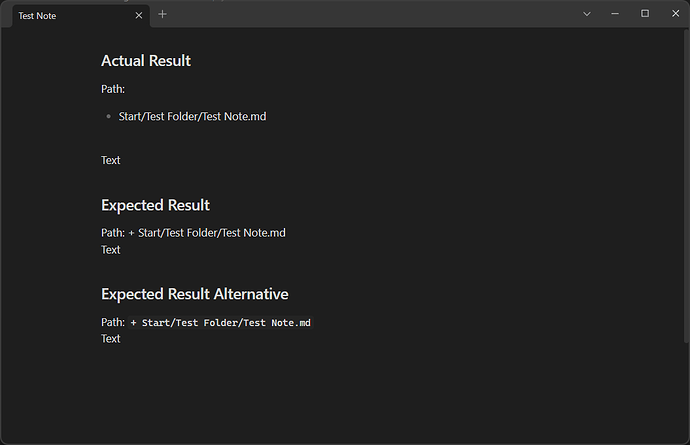Minimize the application window
The image size is (690, 445).
616,13
